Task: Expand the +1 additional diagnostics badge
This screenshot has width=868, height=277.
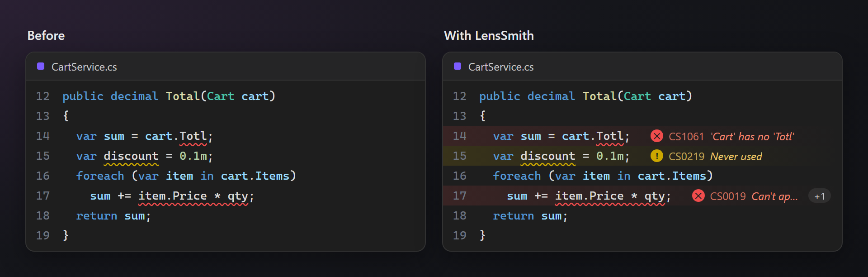Action: click(820, 196)
